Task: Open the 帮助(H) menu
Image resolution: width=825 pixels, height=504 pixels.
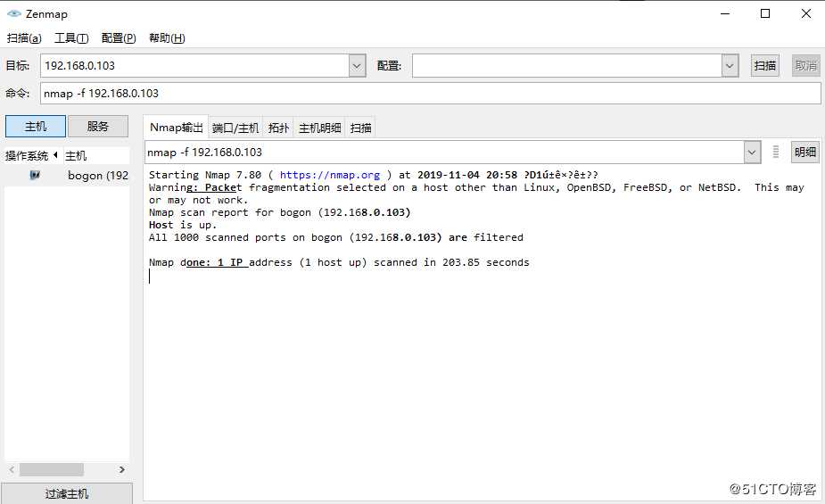Action: (x=167, y=37)
